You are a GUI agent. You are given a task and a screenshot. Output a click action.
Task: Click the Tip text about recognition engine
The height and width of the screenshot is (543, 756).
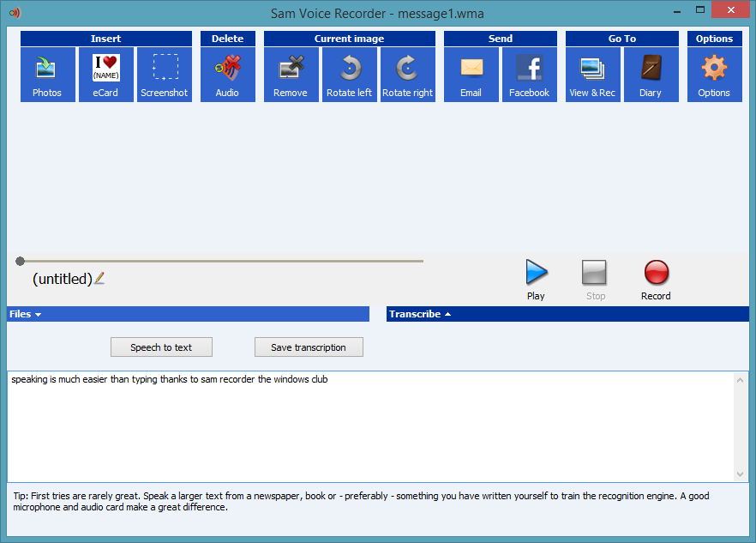click(361, 502)
